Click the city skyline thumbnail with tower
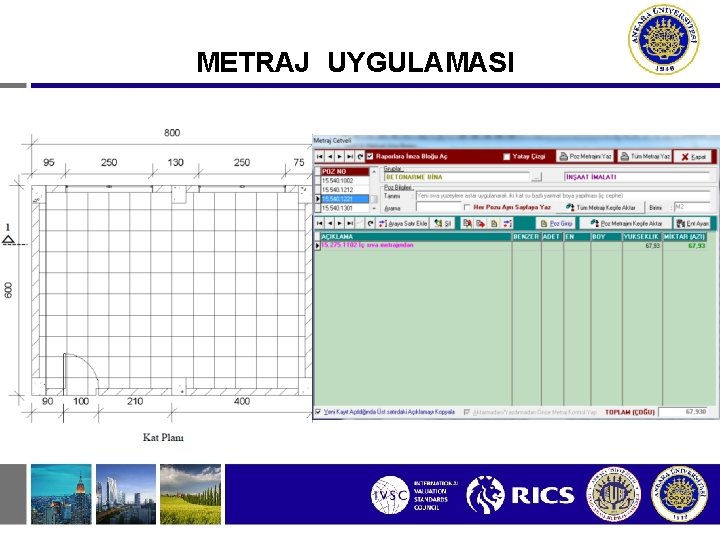720x540 pixels. tap(61, 494)
